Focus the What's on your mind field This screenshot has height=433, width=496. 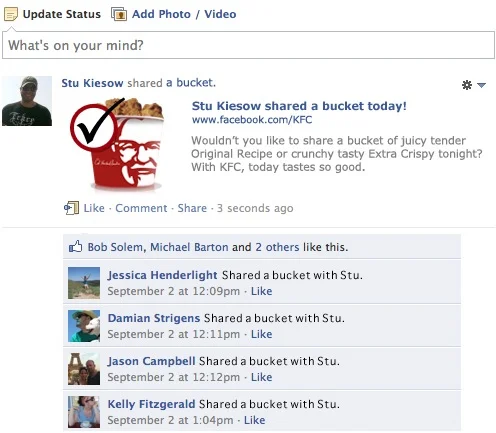pos(248,45)
